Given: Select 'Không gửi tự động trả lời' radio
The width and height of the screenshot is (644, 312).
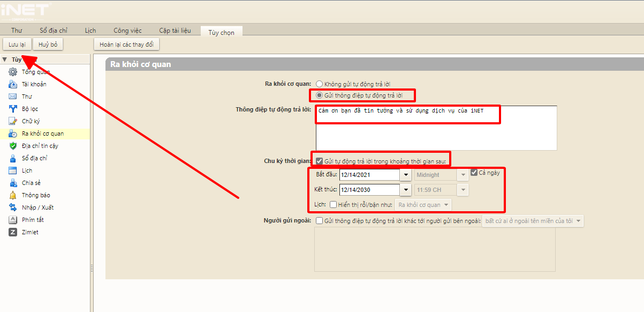Looking at the screenshot, I should tap(320, 84).
